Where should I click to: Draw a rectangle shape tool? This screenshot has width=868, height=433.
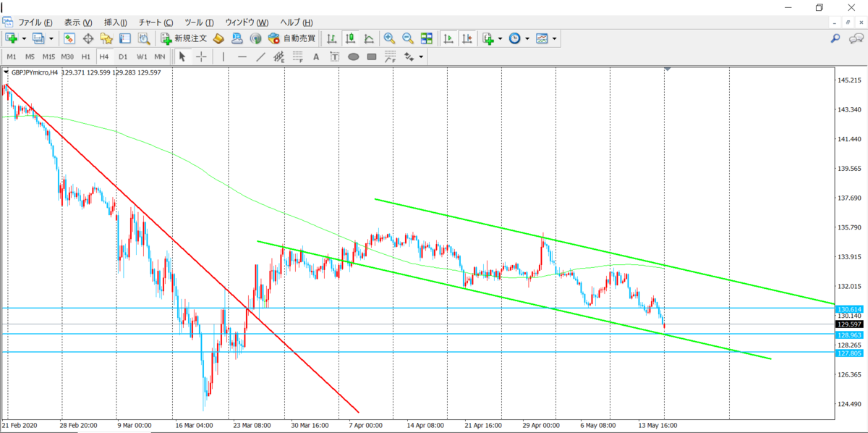click(372, 56)
